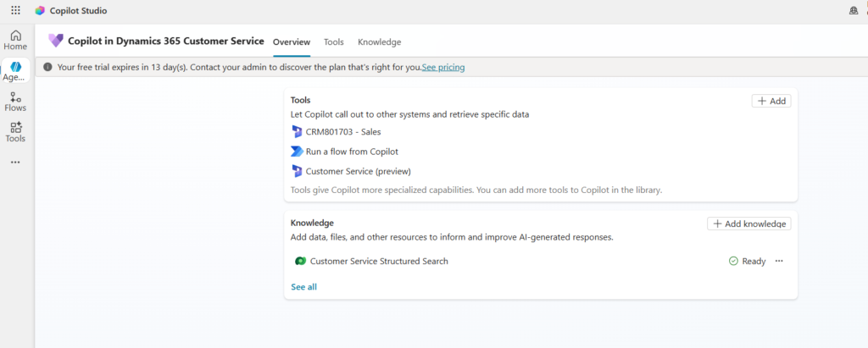Open the See pricing link
The height and width of the screenshot is (348, 868).
pos(443,67)
